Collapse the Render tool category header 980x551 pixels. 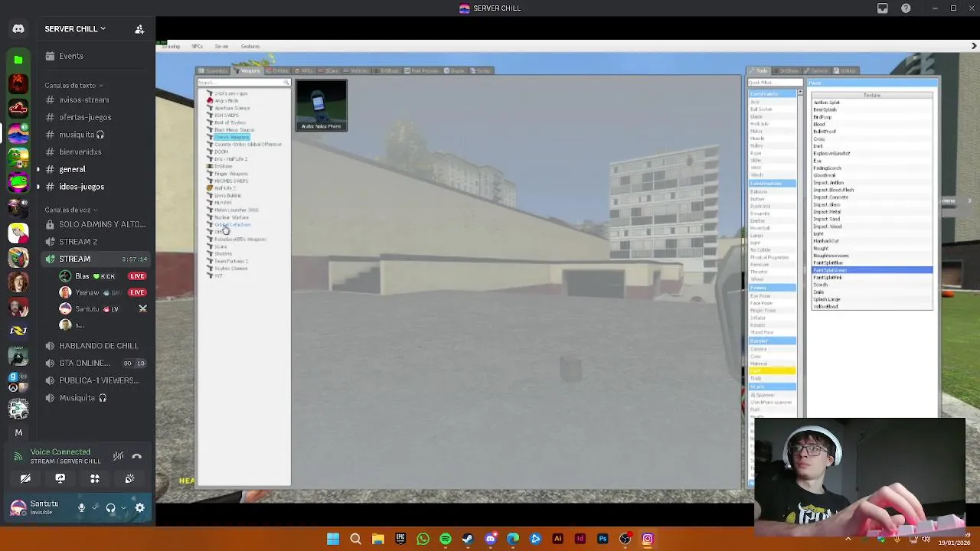772,341
